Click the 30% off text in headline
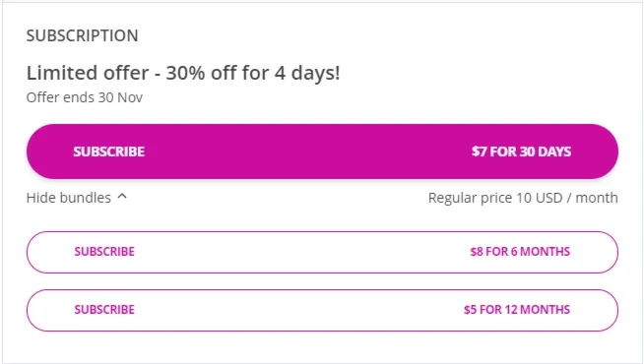The image size is (644, 364). click(x=201, y=73)
